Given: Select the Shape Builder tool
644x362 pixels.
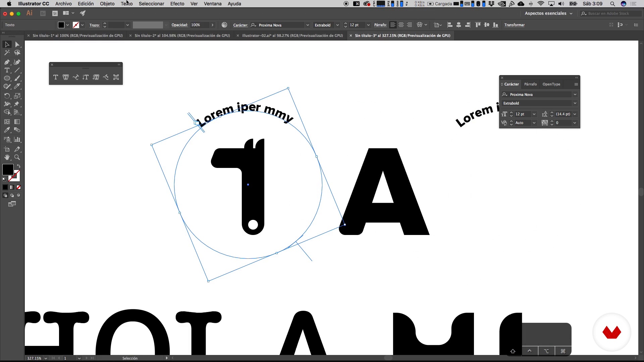Looking at the screenshot, I should [7, 112].
